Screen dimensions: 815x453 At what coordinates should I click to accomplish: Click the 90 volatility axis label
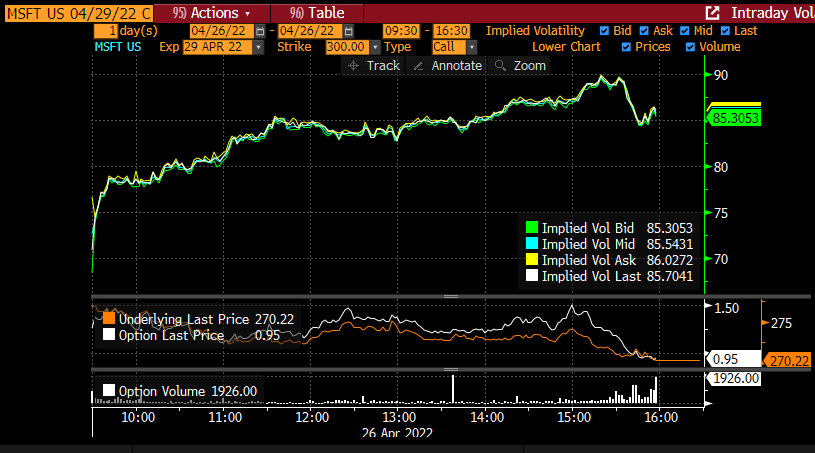(x=721, y=75)
